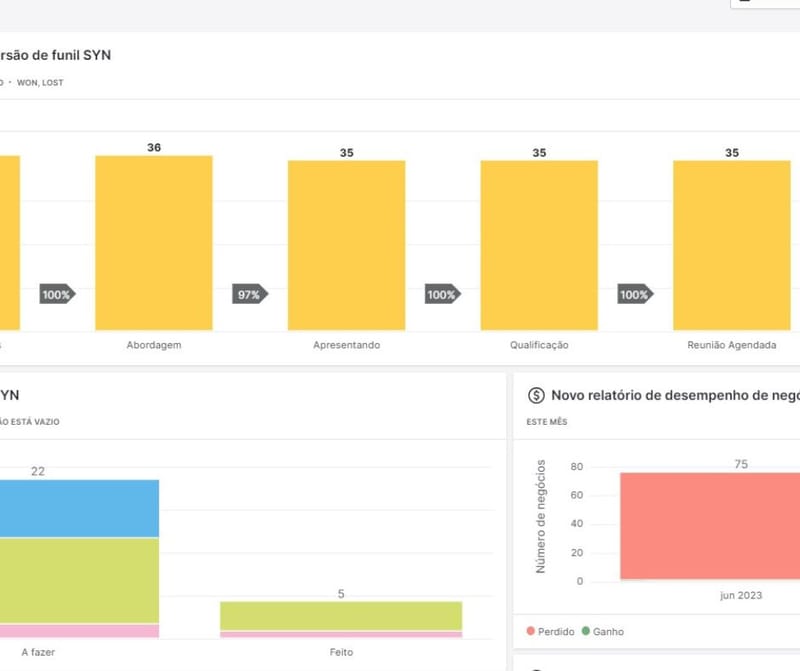Click the 100% badge before Qualificação bar
The width and height of the screenshot is (800, 671).
click(442, 295)
